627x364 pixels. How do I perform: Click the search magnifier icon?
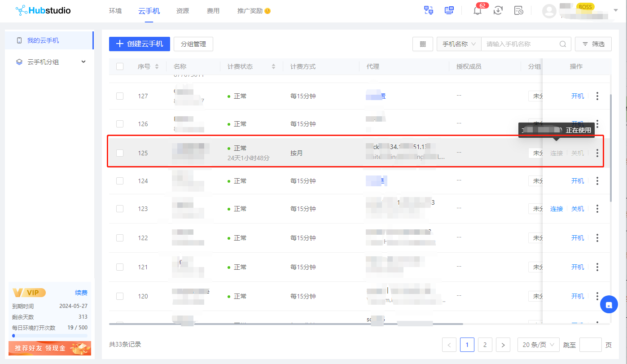[x=562, y=44]
